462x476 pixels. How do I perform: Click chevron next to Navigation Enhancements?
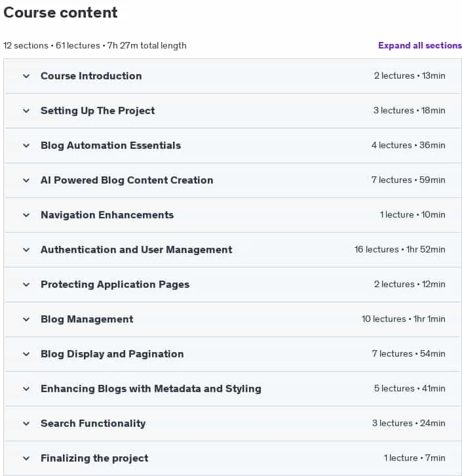26,215
